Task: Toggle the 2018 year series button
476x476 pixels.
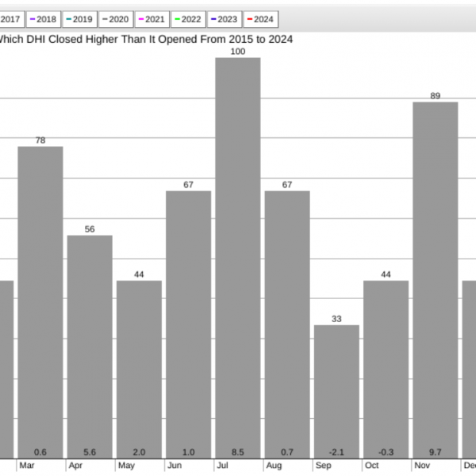Action: point(44,19)
